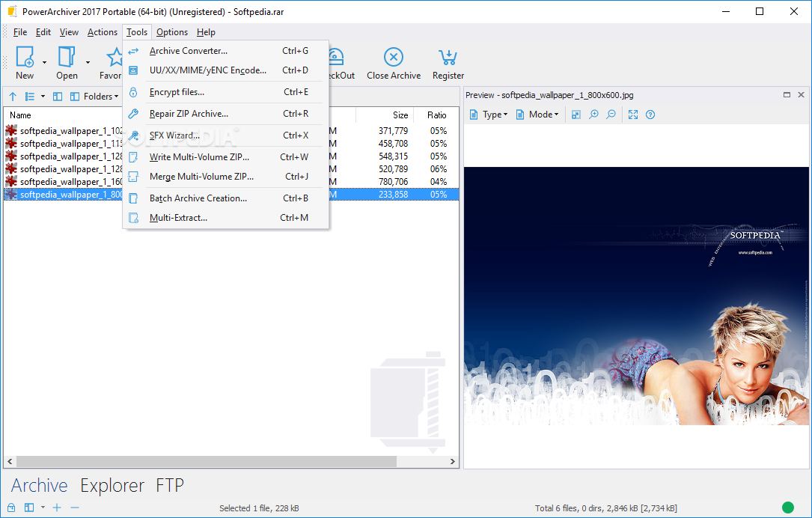The image size is (812, 518).
Task: Choose Repair ZIP Archive menu entry
Action: click(x=226, y=114)
